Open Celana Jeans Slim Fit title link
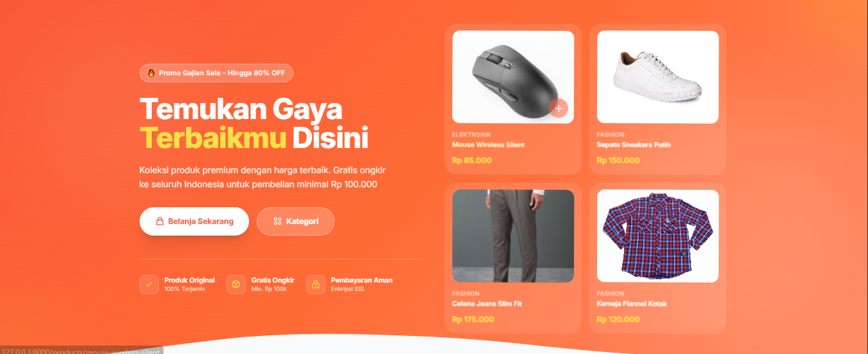 487,304
